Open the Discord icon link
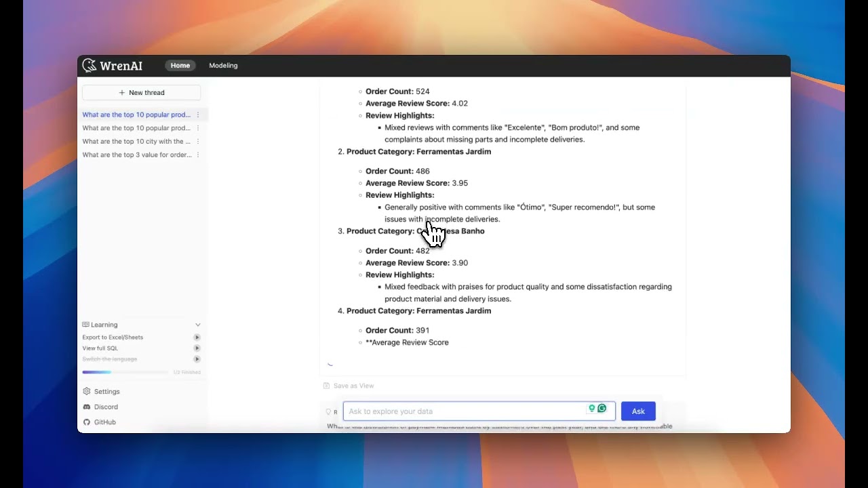The image size is (868, 488). click(x=87, y=407)
